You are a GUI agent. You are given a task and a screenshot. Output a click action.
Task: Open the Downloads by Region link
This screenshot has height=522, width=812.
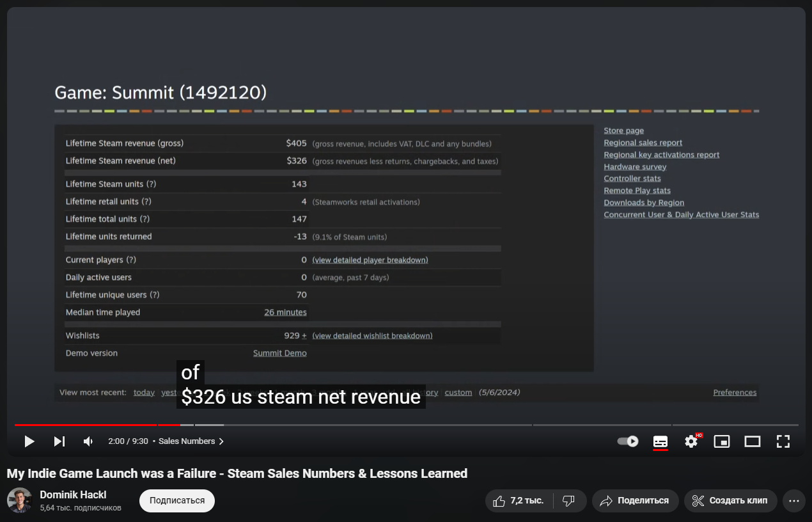(x=644, y=203)
